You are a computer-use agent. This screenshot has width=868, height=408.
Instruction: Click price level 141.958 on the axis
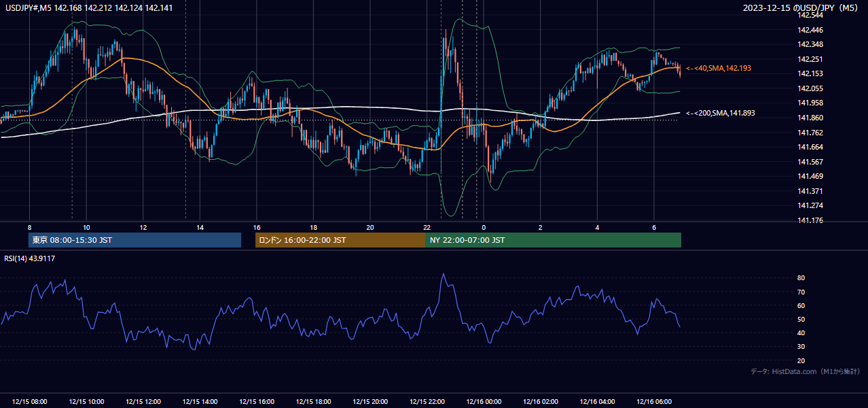click(810, 103)
